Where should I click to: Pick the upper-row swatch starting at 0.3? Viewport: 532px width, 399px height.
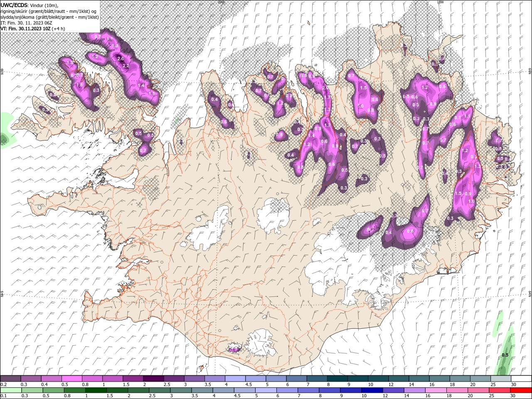31,379
